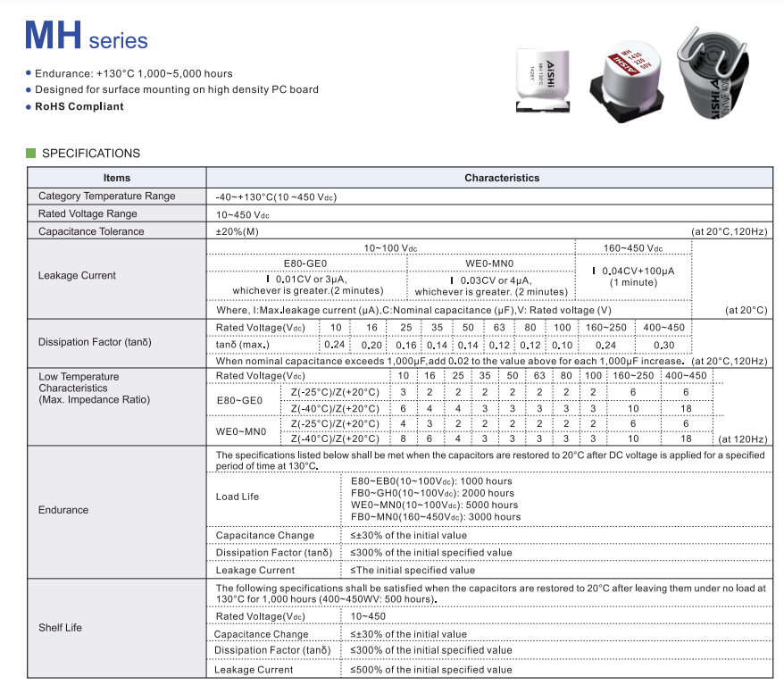Screen dimensions: 784x685
Task: Click the MH series title
Action: point(86,38)
